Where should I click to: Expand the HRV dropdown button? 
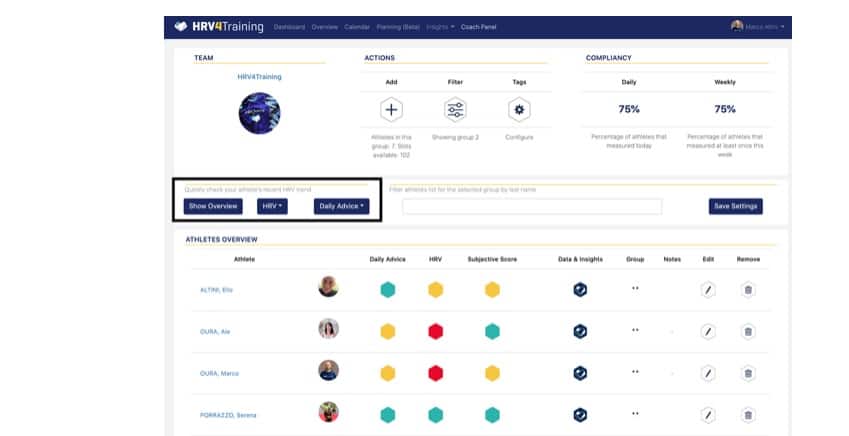pos(271,206)
